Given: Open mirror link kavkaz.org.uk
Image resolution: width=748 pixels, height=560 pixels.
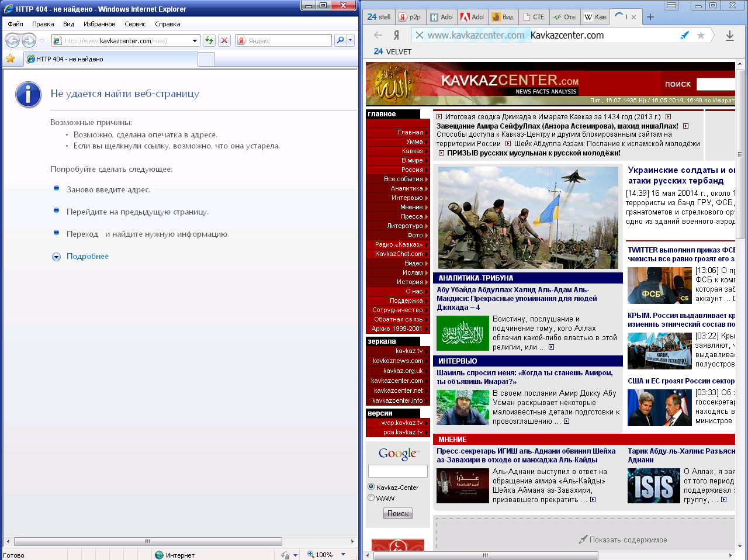Looking at the screenshot, I should pyautogui.click(x=403, y=371).
